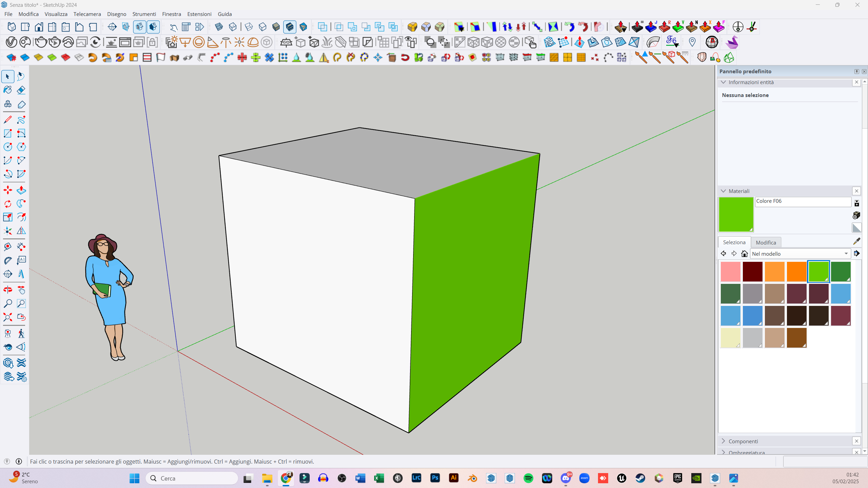
Task: Open the Visualizza menu
Action: [x=56, y=14]
